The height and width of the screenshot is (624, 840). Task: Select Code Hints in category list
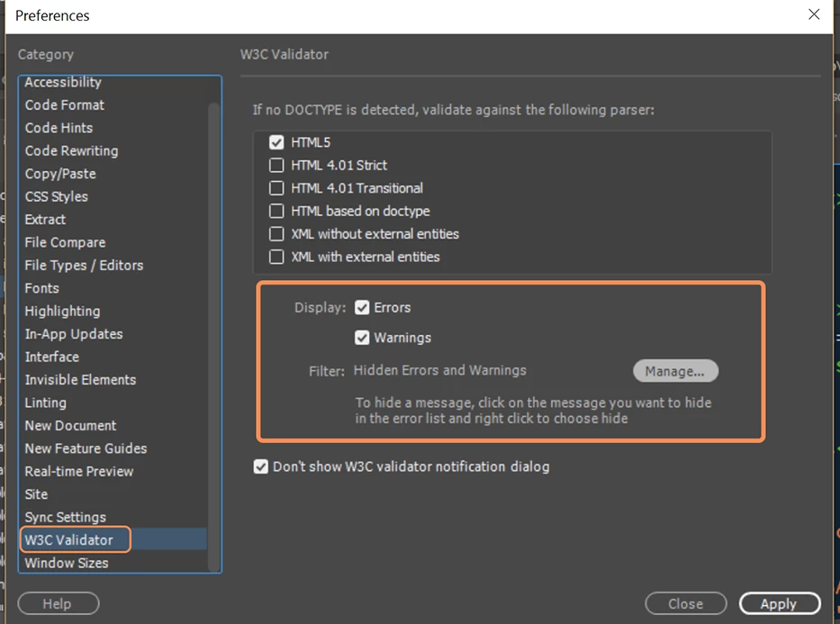[113, 128]
